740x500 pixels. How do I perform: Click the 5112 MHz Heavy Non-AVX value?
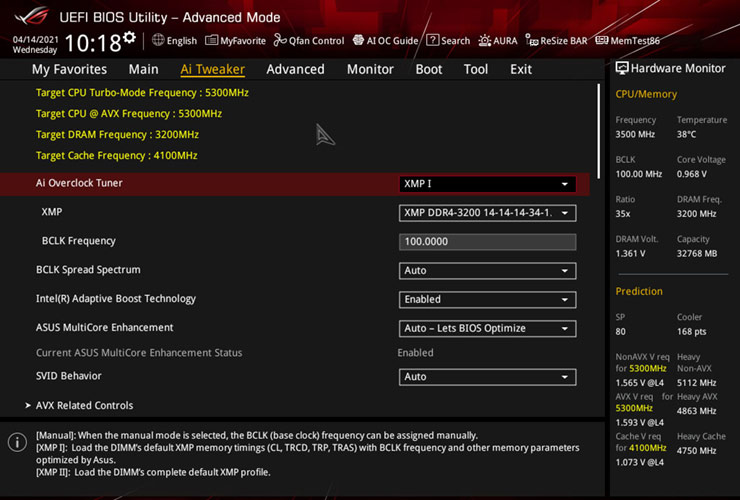tap(696, 382)
